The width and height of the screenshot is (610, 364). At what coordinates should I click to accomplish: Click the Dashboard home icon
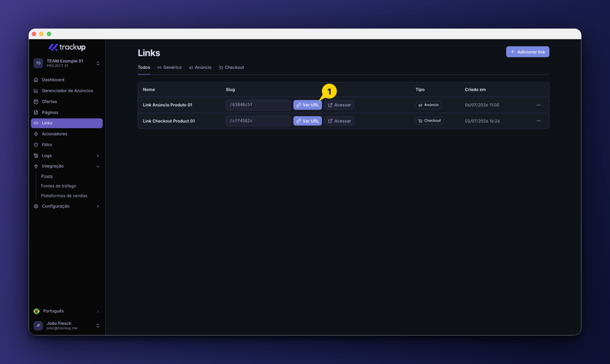pos(36,80)
